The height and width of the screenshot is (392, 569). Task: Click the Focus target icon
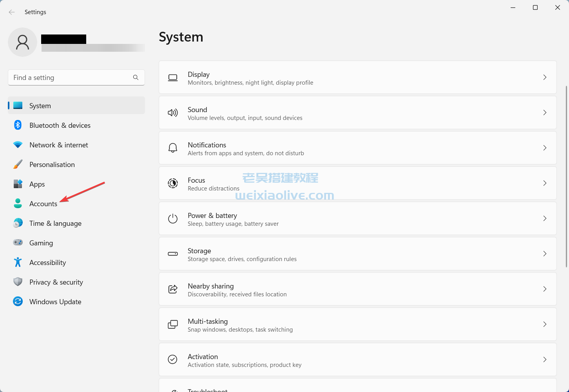tap(173, 183)
